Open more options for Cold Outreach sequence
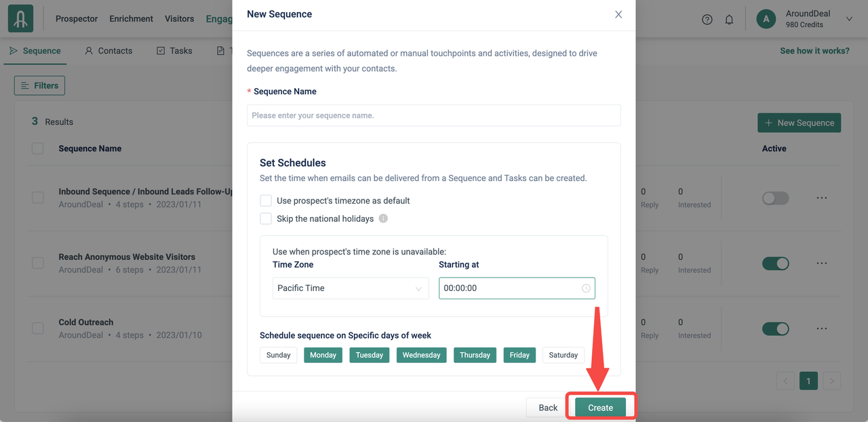Viewport: 868px width, 422px height. pyautogui.click(x=822, y=328)
